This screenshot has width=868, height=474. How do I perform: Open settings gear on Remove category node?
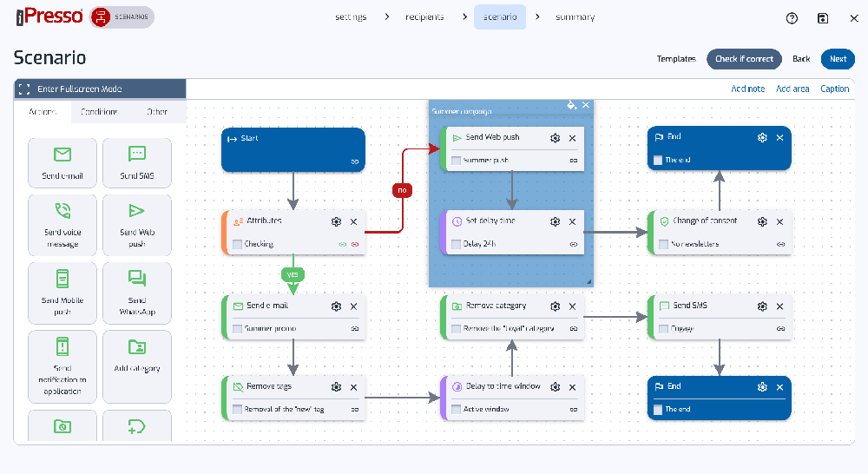[556, 306]
